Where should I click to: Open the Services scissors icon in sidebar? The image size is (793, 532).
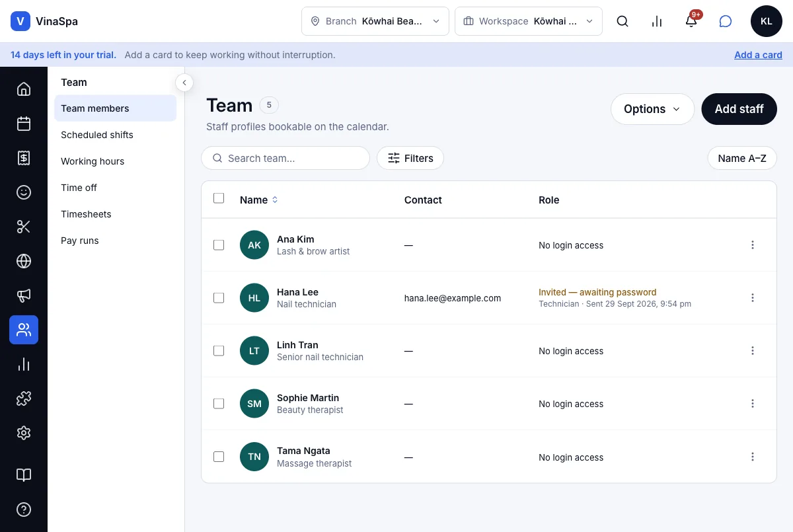(x=24, y=227)
